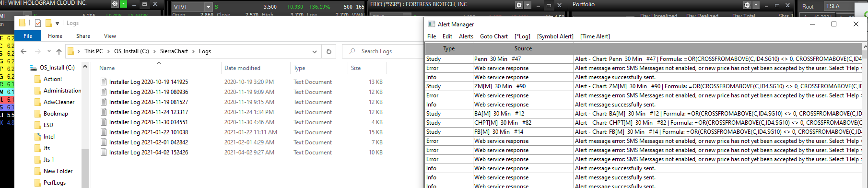
Task: Open settings gear in WIMI Hologram window
Action: point(115,4)
